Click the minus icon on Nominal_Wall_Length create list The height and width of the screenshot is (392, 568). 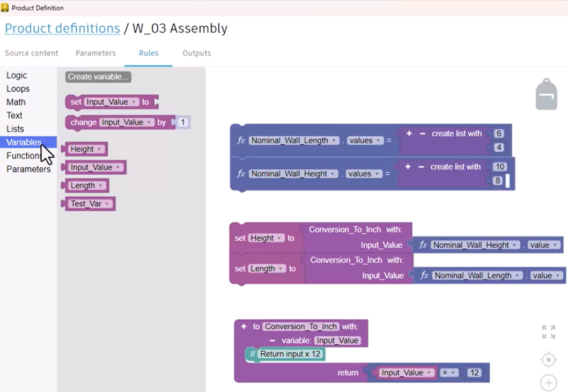(x=422, y=134)
